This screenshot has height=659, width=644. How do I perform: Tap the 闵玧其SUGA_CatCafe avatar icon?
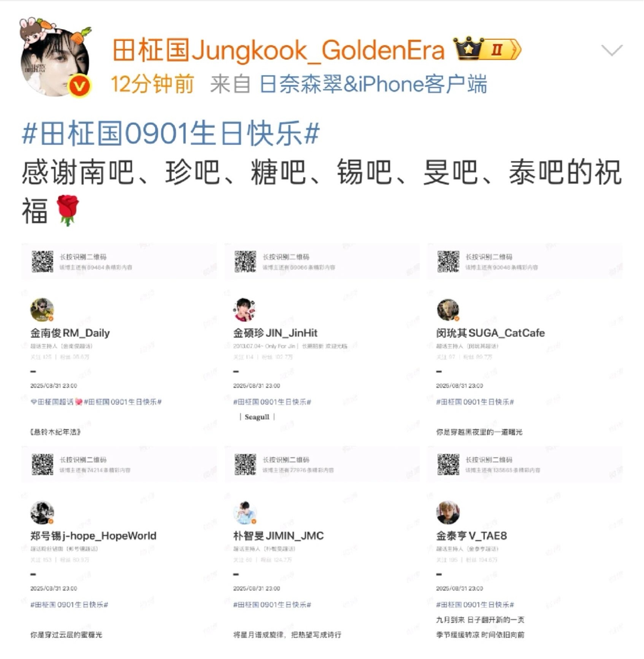point(448,310)
